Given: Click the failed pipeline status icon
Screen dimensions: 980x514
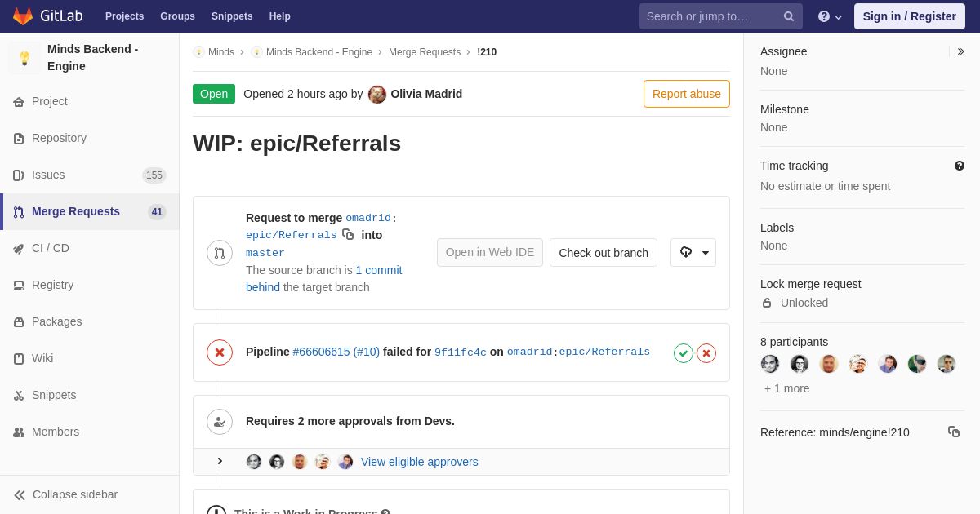Looking at the screenshot, I should point(220,352).
